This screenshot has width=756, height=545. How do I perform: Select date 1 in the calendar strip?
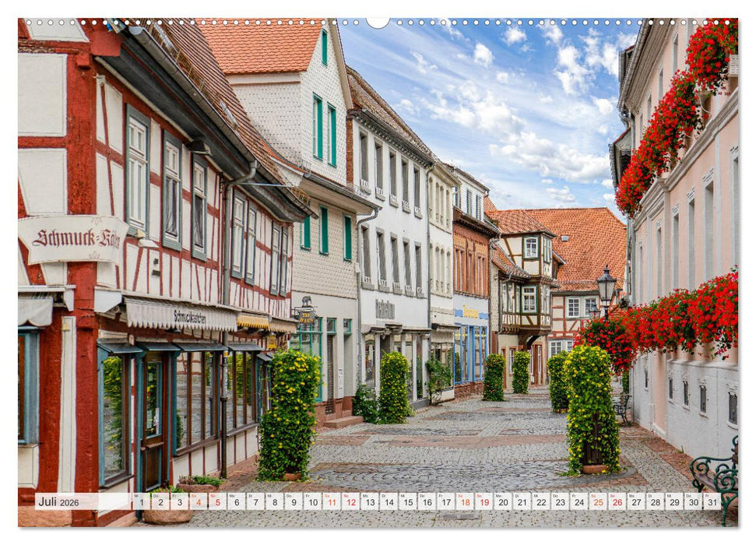click(x=140, y=502)
